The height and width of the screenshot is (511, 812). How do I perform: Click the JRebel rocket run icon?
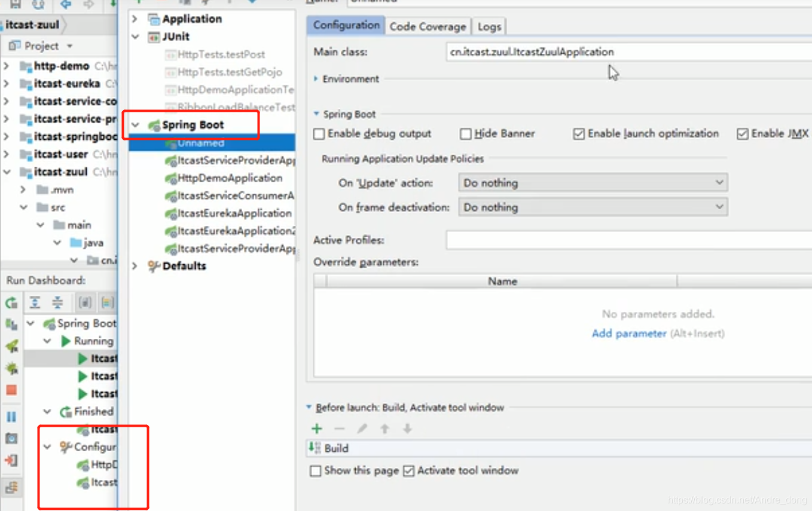(11, 346)
